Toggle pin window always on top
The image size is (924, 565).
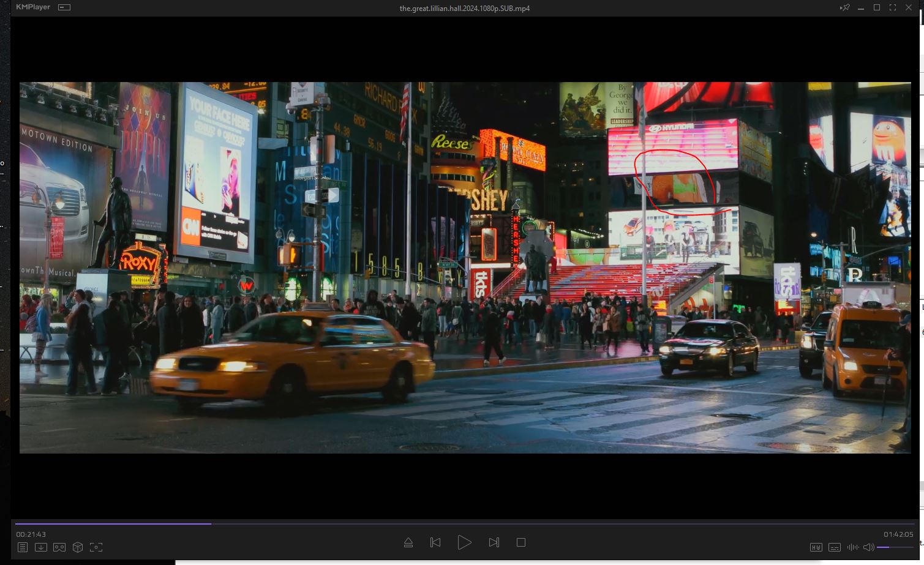[x=844, y=7]
